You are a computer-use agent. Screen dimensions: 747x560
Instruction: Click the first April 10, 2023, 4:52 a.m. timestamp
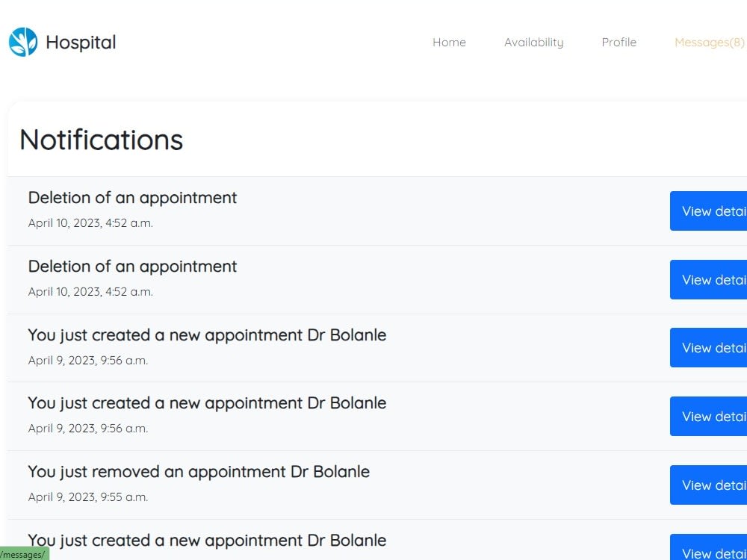pos(90,223)
